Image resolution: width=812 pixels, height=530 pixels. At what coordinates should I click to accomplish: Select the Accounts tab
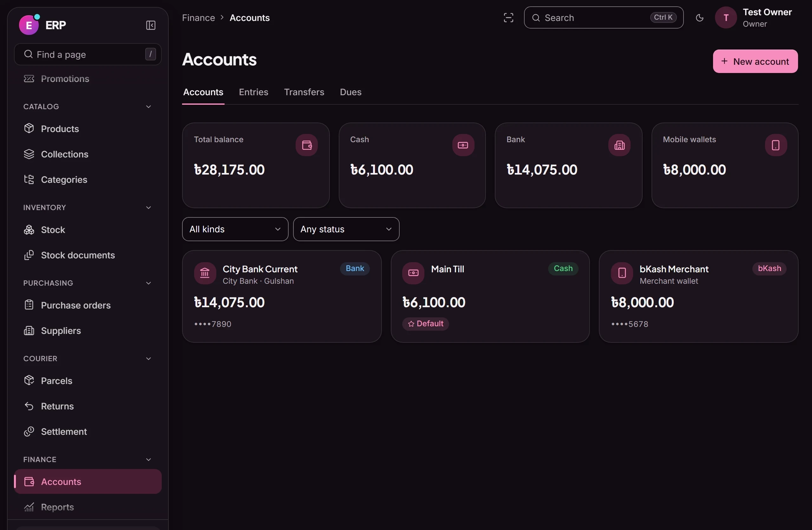click(203, 92)
